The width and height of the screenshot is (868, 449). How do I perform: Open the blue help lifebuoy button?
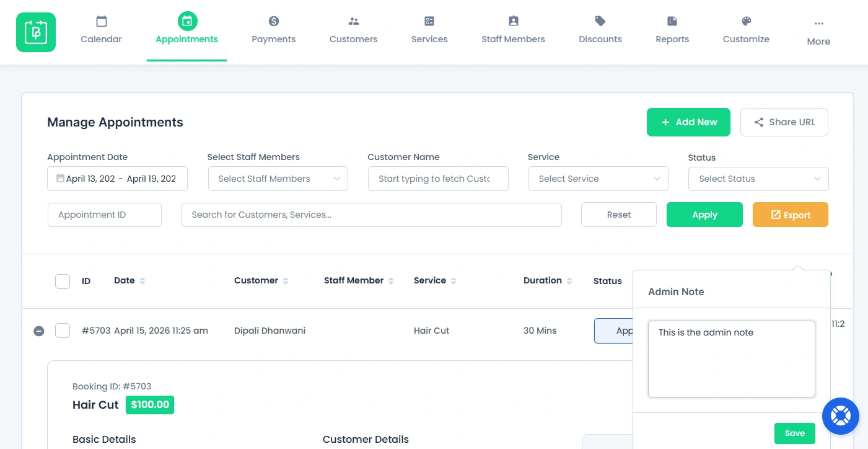click(x=841, y=416)
